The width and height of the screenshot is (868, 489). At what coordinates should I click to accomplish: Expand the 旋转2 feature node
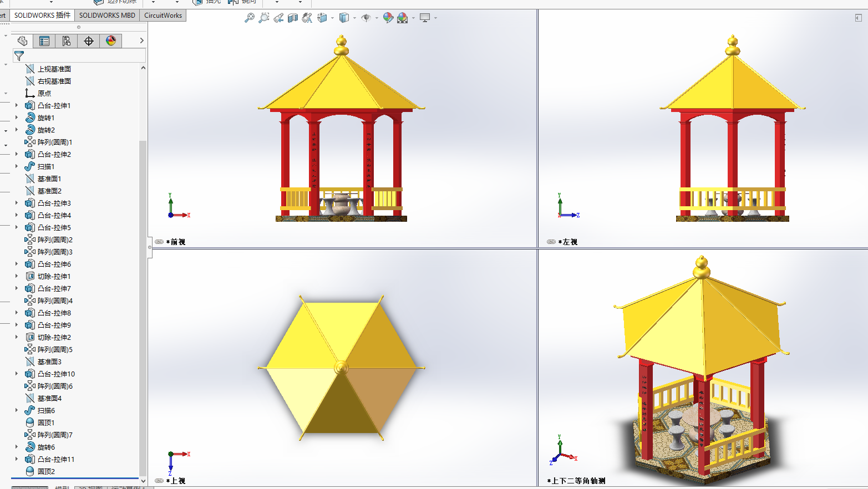[x=17, y=130]
